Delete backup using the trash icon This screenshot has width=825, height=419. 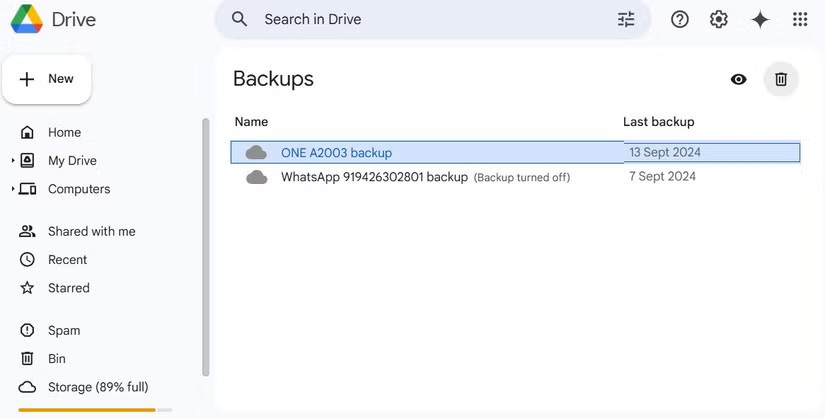[x=781, y=79]
